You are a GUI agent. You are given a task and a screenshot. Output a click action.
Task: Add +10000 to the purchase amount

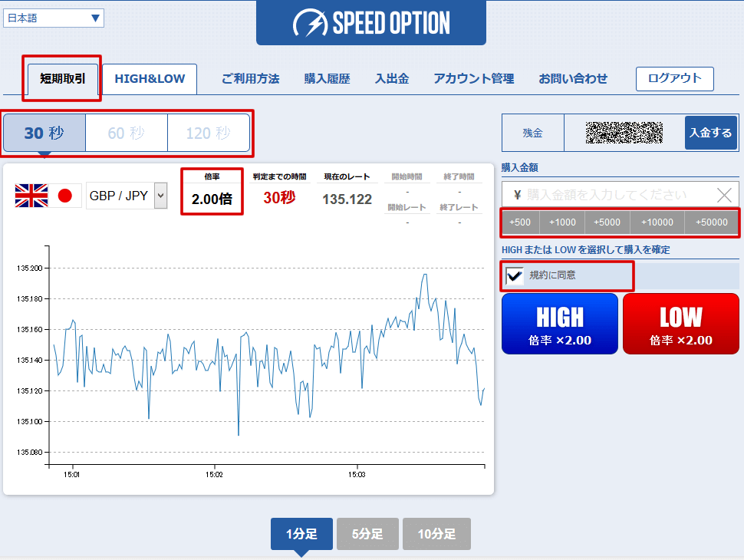coord(657,222)
